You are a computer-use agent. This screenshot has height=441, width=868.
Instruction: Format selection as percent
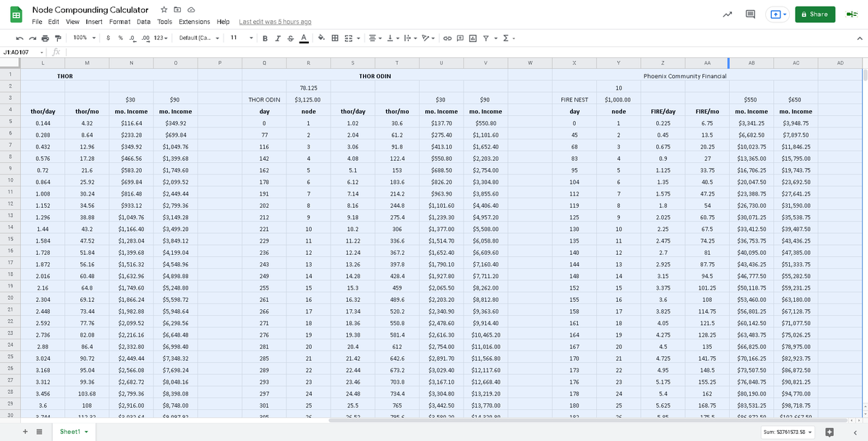tap(120, 38)
